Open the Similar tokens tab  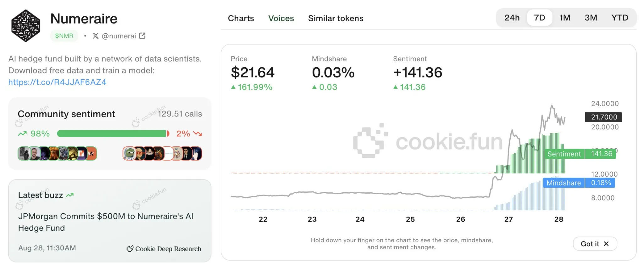tap(336, 18)
